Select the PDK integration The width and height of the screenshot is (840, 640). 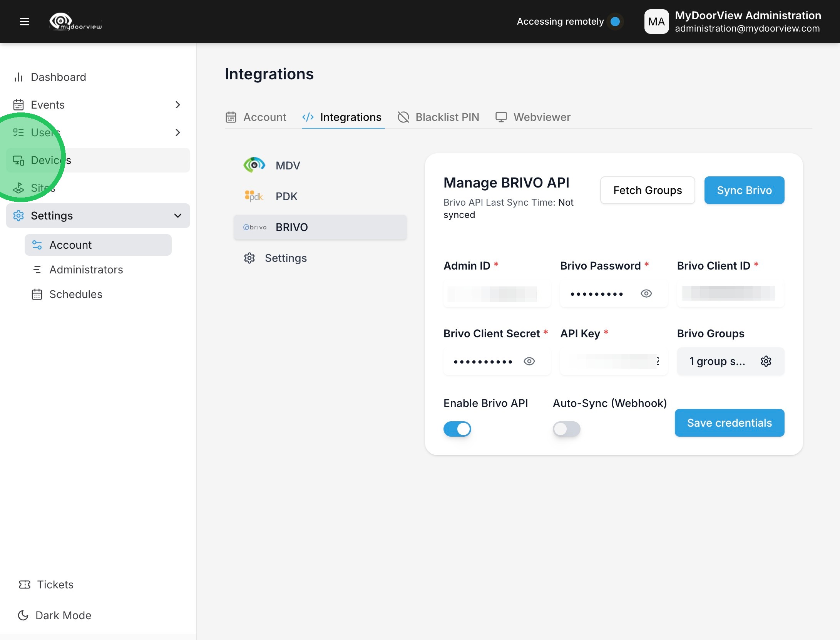coord(286,196)
